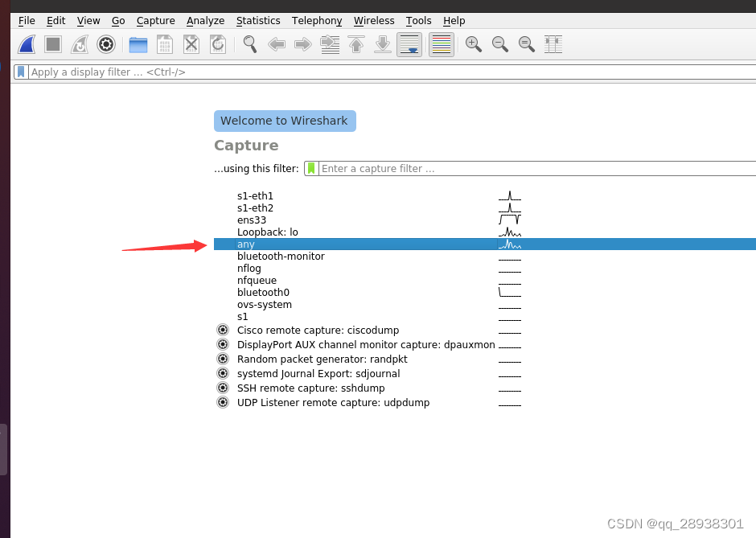Select the highlighted any interface
This screenshot has height=538, width=756.
pos(484,244)
